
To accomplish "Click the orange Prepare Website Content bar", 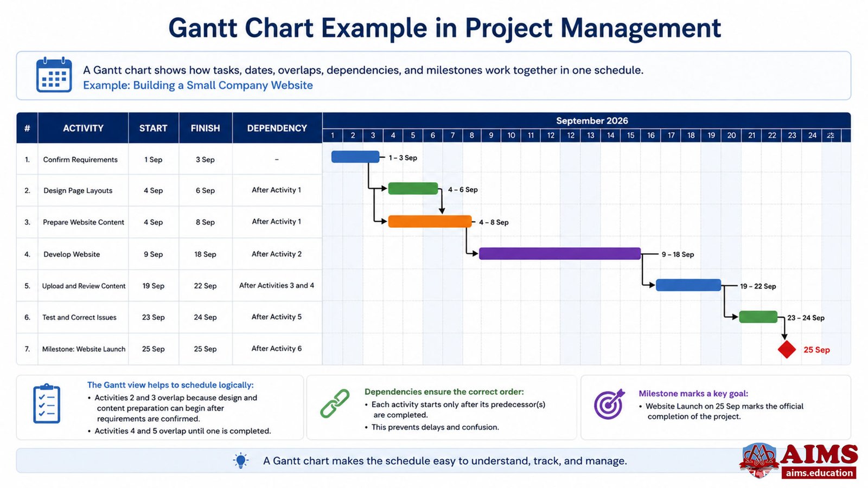I will pos(430,221).
